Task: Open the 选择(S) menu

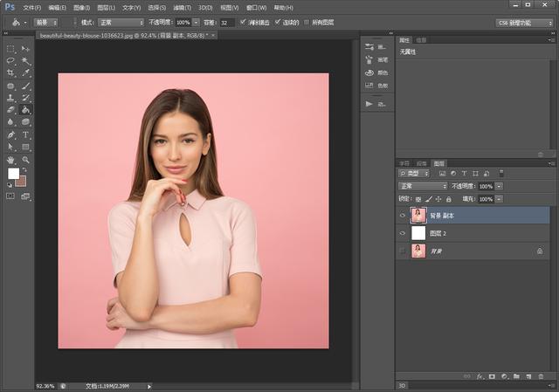Action: click(157, 8)
